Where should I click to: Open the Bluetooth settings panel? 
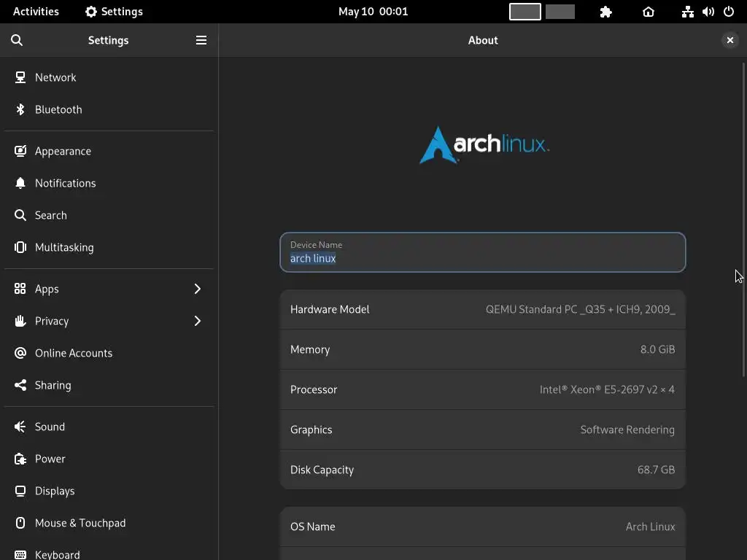(109, 109)
